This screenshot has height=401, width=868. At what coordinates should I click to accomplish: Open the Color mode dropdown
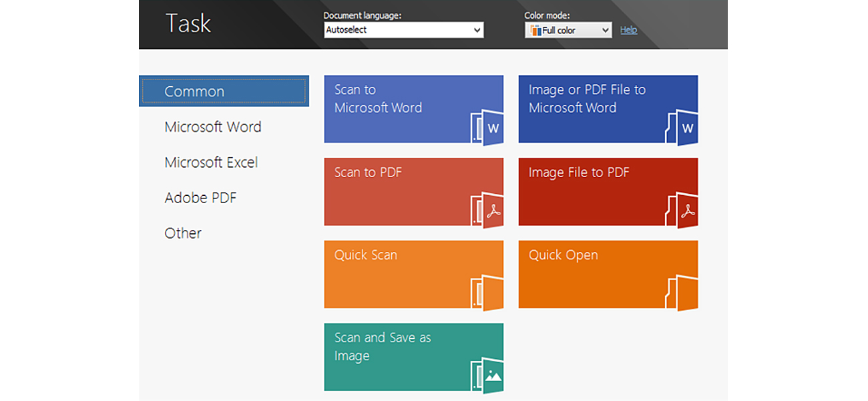[x=568, y=30]
